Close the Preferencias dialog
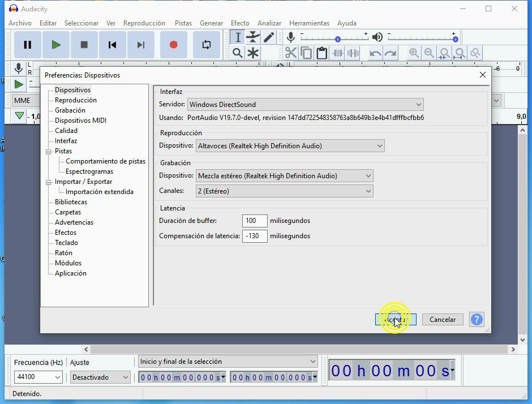This screenshot has width=532, height=404. 482,75
